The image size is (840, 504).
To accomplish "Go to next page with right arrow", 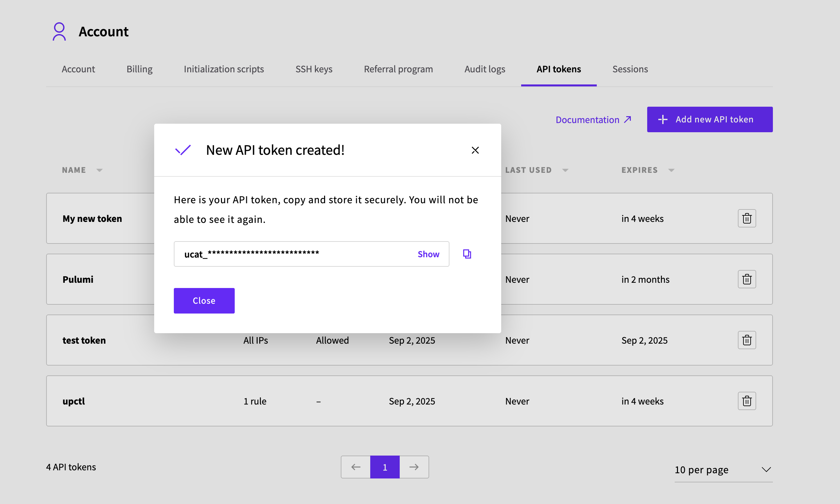I will click(x=414, y=467).
